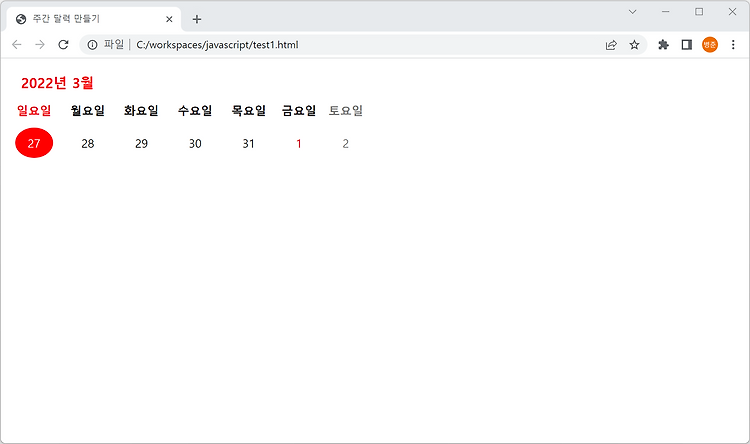The width and height of the screenshot is (750, 444).
Task: Close the 주간 달력 만들기 tab
Action: pyautogui.click(x=169, y=19)
